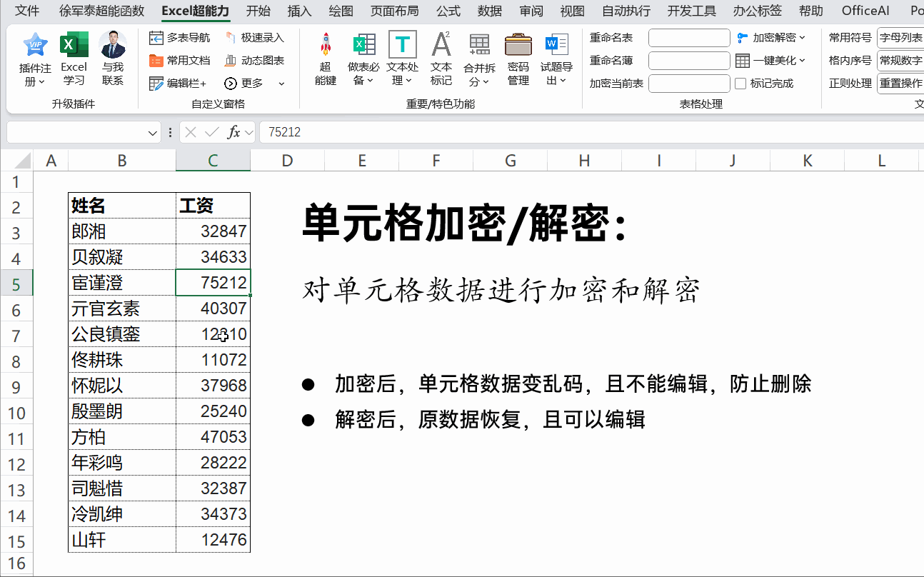This screenshot has width=924, height=577.
Task: Open 常用文档 folder tool
Action: click(x=179, y=60)
